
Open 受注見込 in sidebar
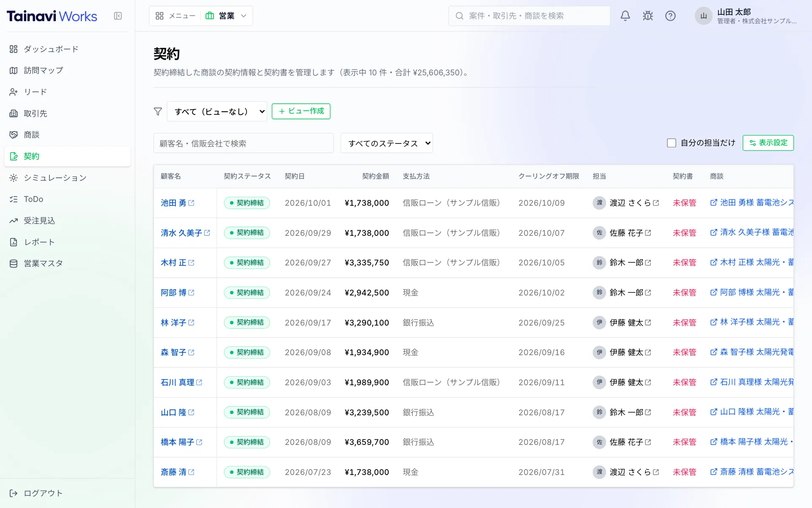tap(67, 221)
